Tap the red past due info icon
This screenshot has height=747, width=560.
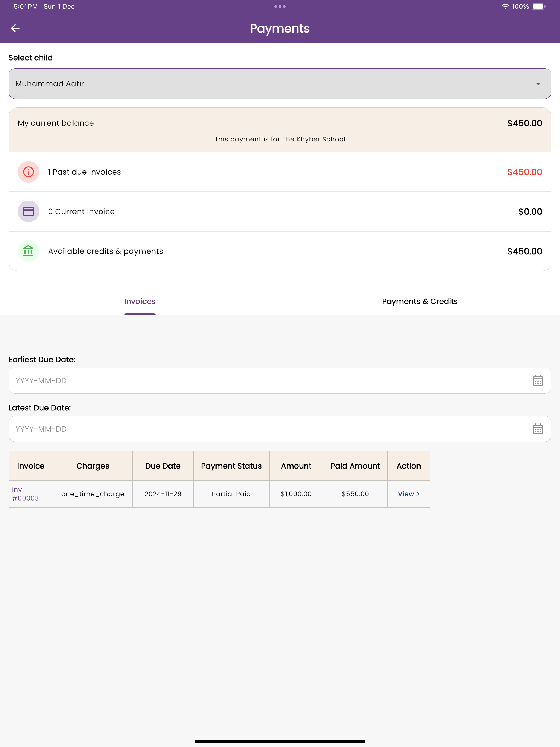click(28, 172)
